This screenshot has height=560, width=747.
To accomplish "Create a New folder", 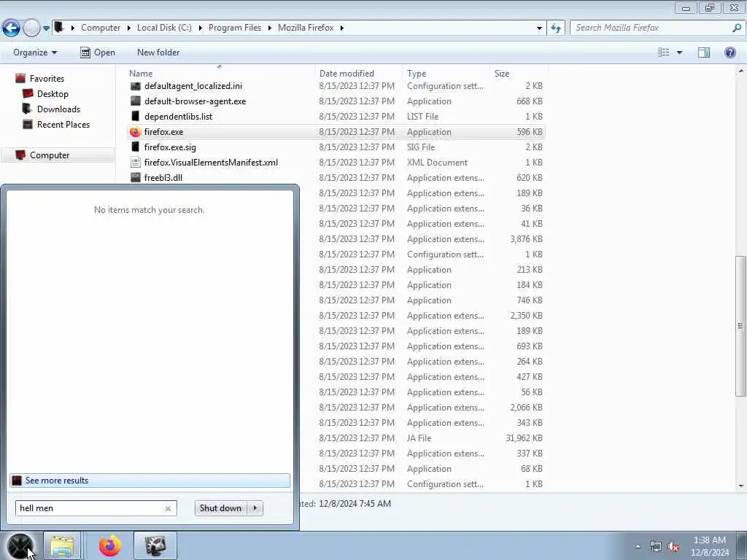I will pos(158,52).
